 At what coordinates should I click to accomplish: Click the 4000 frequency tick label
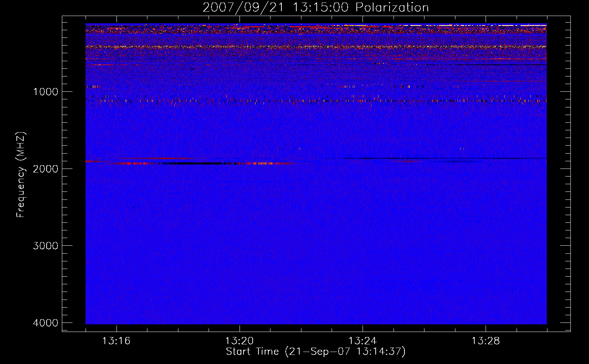click(46, 323)
